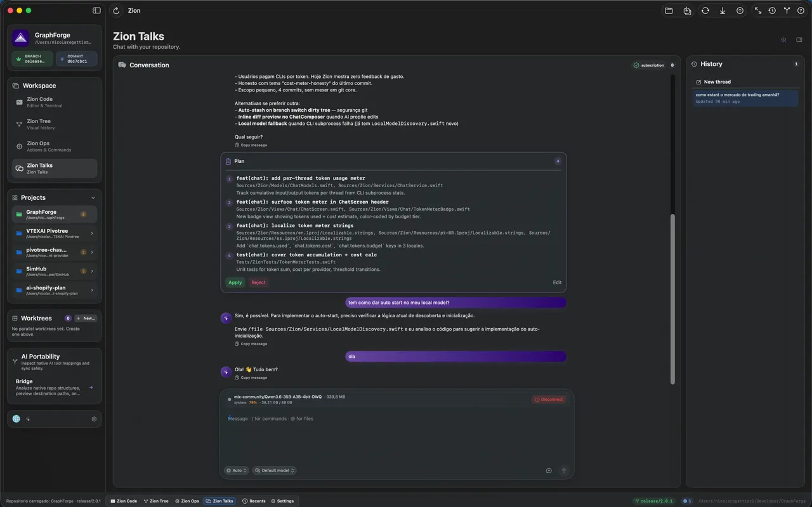This screenshot has width=812, height=507.
Task: Edit the proposed Plan
Action: pos(557,282)
